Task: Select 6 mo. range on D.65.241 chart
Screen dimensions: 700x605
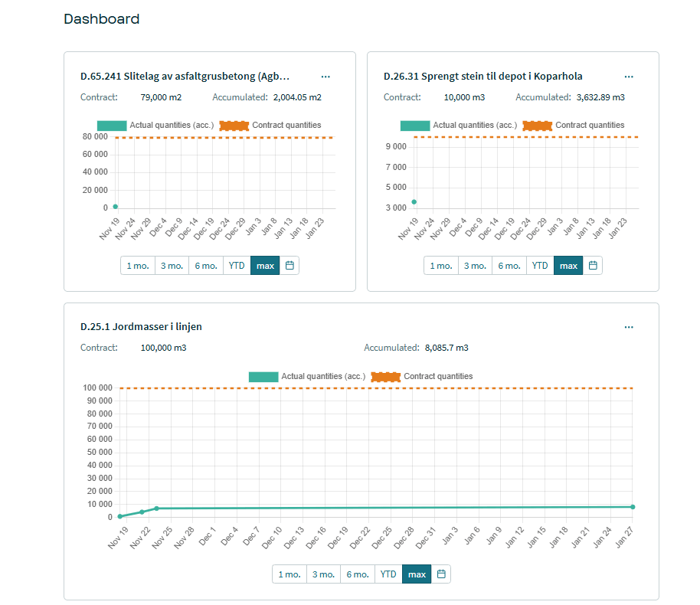Action: pos(206,266)
